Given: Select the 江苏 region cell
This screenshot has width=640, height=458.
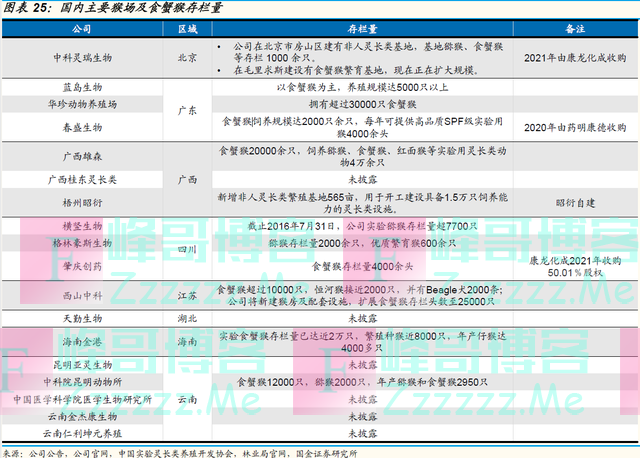Looking at the screenshot, I should [186, 295].
